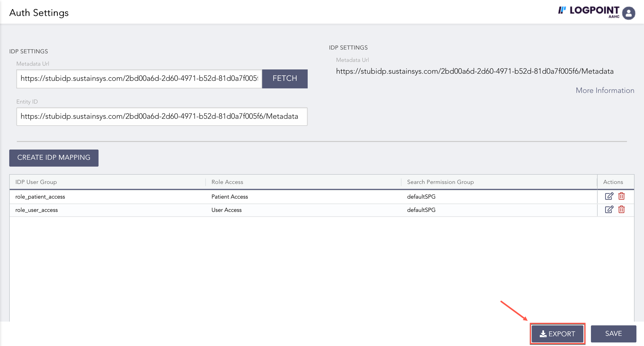644x346 pixels.
Task: Fetch the metadata URL
Action: [285, 79]
